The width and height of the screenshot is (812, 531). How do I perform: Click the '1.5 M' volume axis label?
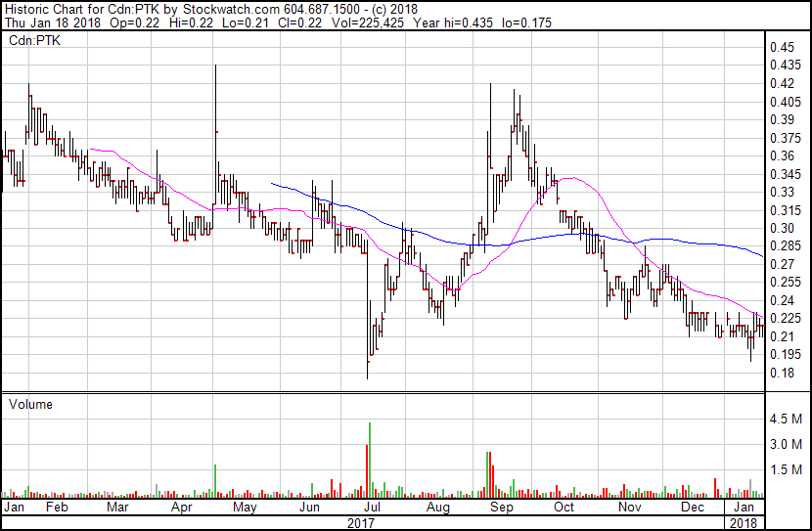tap(785, 469)
